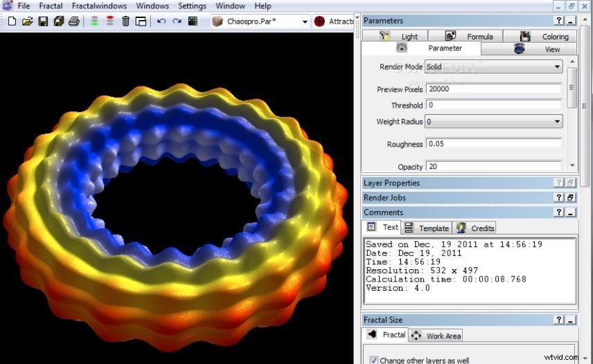Click inside the comments text area
Screen dimensions: 593x364
(x=470, y=271)
